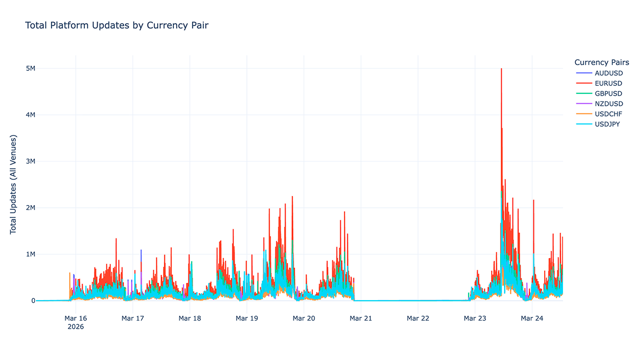Click the USDJPY cyan line marker
Image resolution: width=644 pixels, height=348 pixels.
tap(583, 124)
